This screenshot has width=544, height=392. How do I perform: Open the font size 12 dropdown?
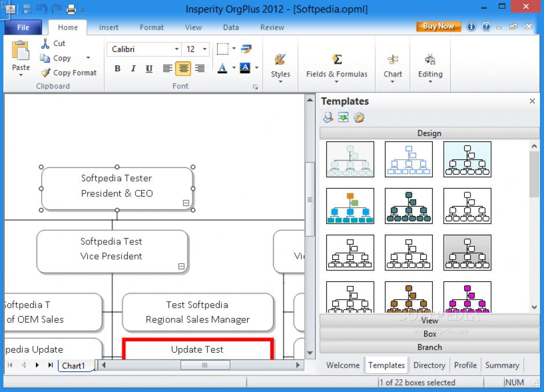pos(205,49)
